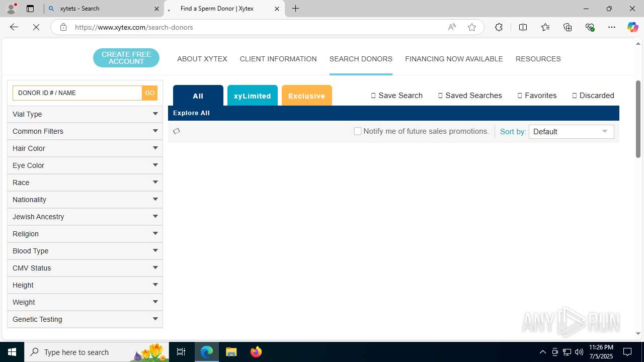
Task: Open Task View on taskbar
Action: click(181, 352)
